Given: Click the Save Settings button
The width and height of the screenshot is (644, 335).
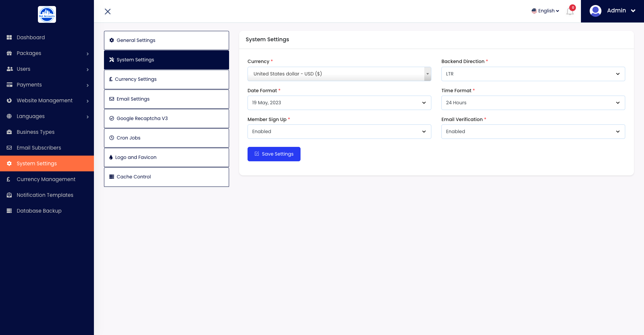Looking at the screenshot, I should click(x=274, y=154).
